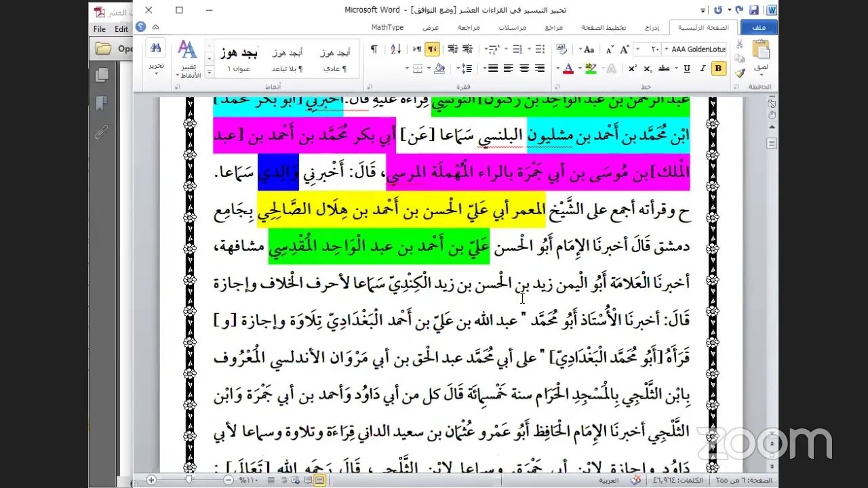The height and width of the screenshot is (488, 868).
Task: Click the Borders icon
Action: click(x=417, y=68)
